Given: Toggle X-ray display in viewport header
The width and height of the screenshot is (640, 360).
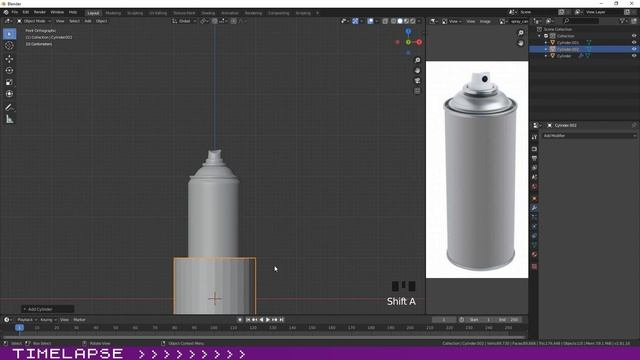Looking at the screenshot, I should click(385, 21).
